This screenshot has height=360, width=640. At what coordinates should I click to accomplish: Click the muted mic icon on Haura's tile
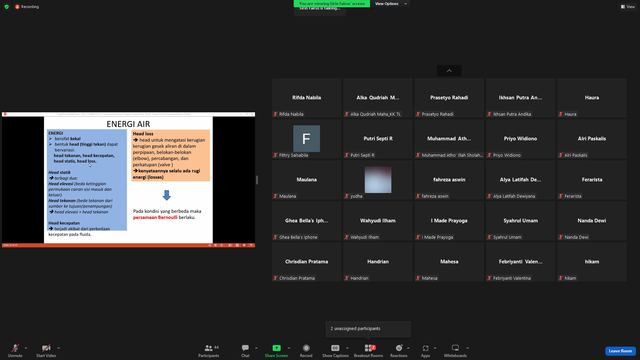561,114
